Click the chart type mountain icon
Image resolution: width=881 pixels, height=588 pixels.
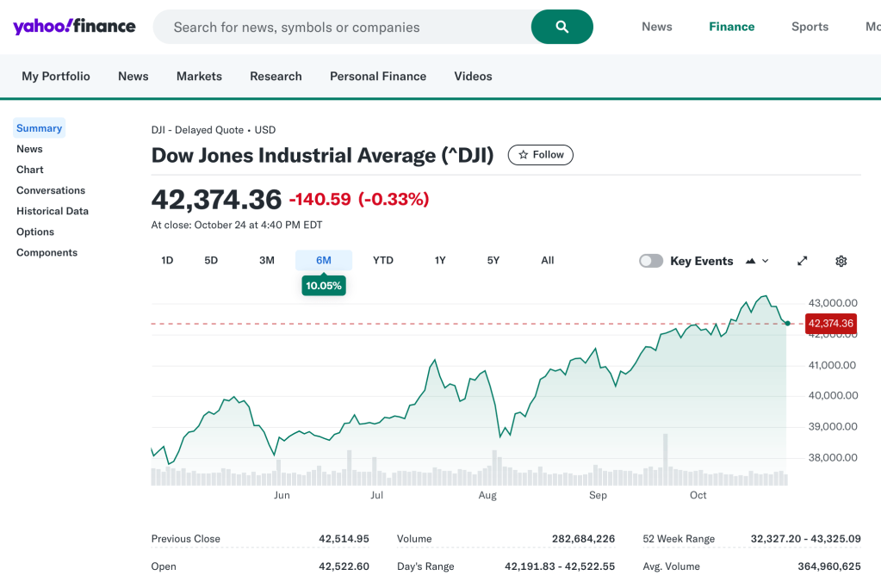750,261
